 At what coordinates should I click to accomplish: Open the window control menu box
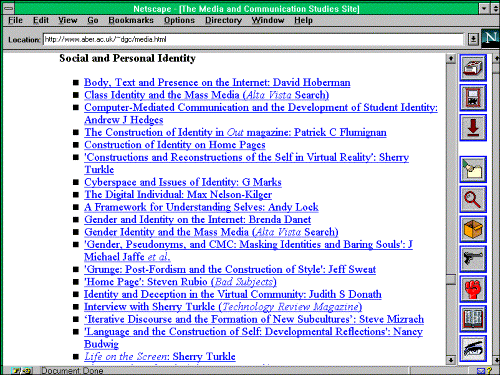click(8, 8)
